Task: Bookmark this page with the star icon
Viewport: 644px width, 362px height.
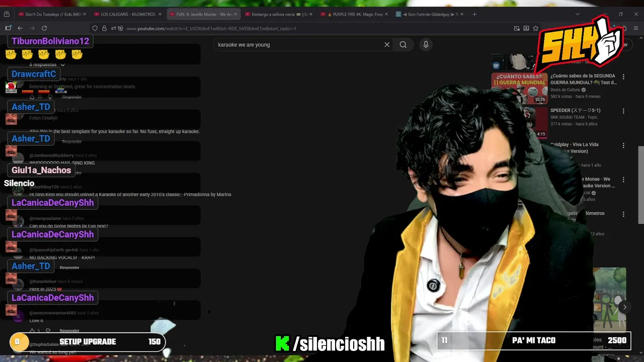Action: [536, 29]
